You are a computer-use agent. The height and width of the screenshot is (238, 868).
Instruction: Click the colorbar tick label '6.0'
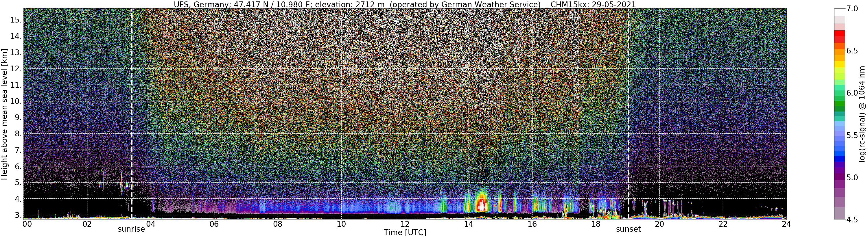click(x=852, y=93)
